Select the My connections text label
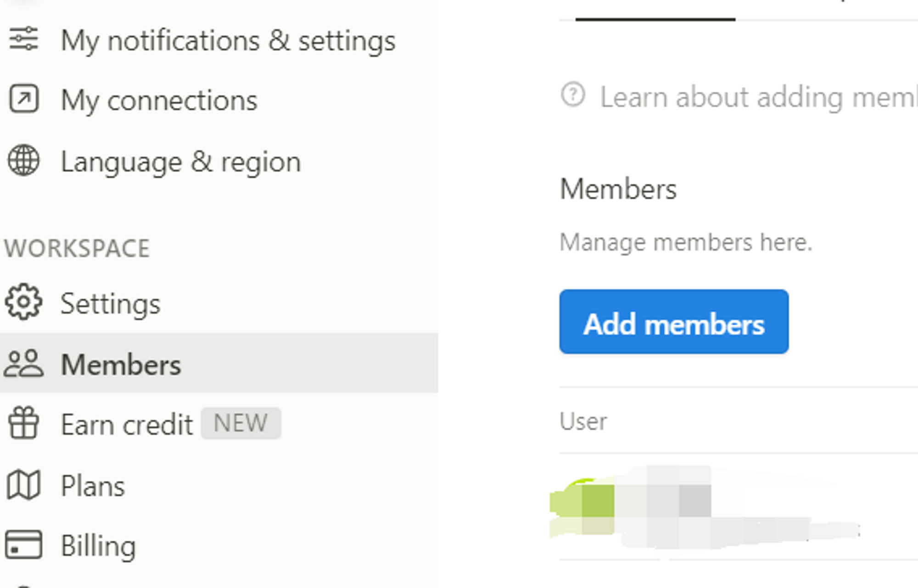The width and height of the screenshot is (918, 588). pos(159,100)
